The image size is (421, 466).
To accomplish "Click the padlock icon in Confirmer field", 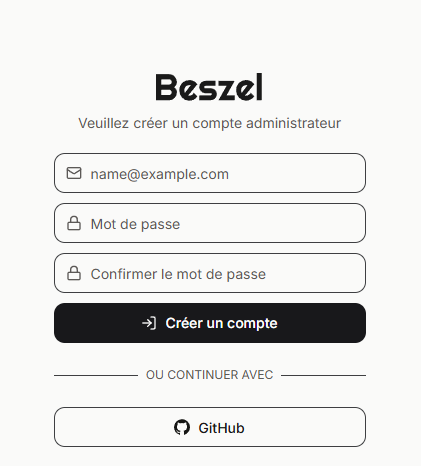I will tap(74, 273).
